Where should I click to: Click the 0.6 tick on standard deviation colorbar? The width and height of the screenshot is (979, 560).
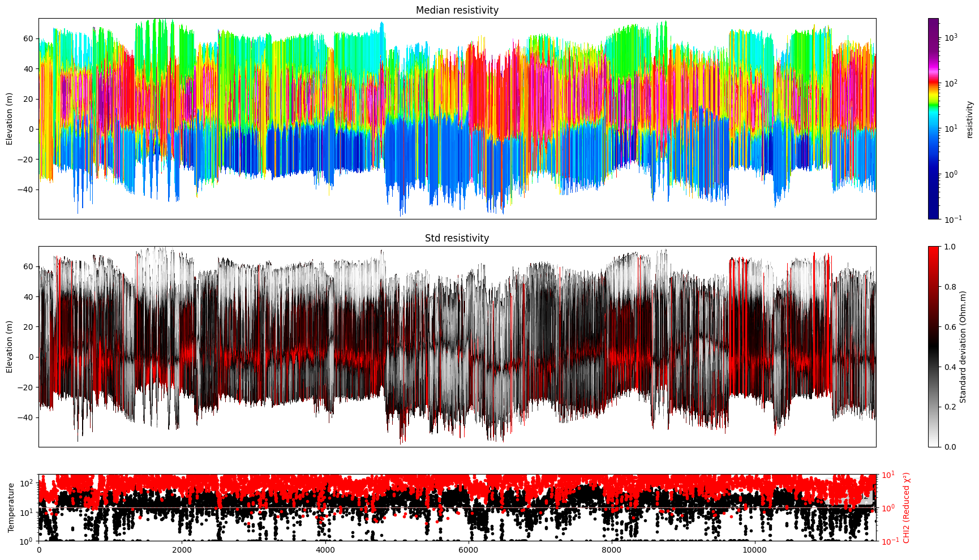(x=950, y=327)
